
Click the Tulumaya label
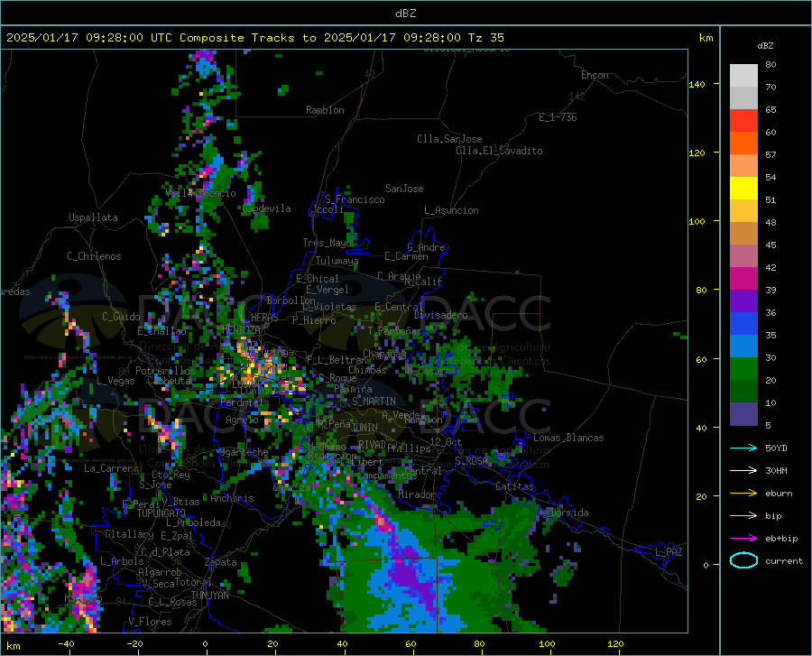pos(337,261)
